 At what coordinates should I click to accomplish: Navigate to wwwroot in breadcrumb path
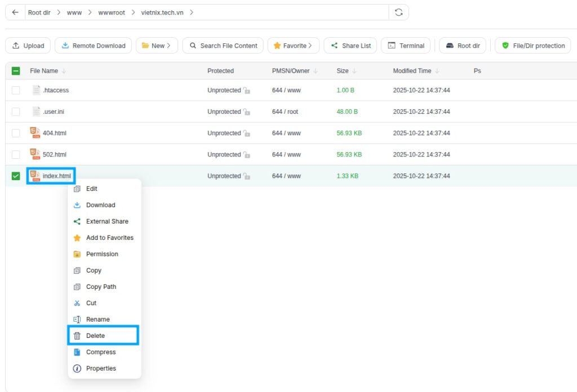[x=112, y=12]
